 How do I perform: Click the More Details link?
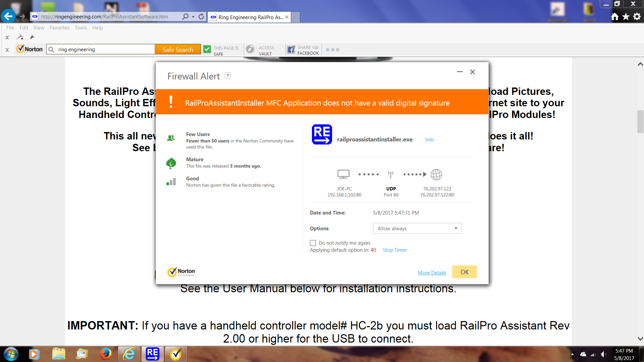coord(432,273)
